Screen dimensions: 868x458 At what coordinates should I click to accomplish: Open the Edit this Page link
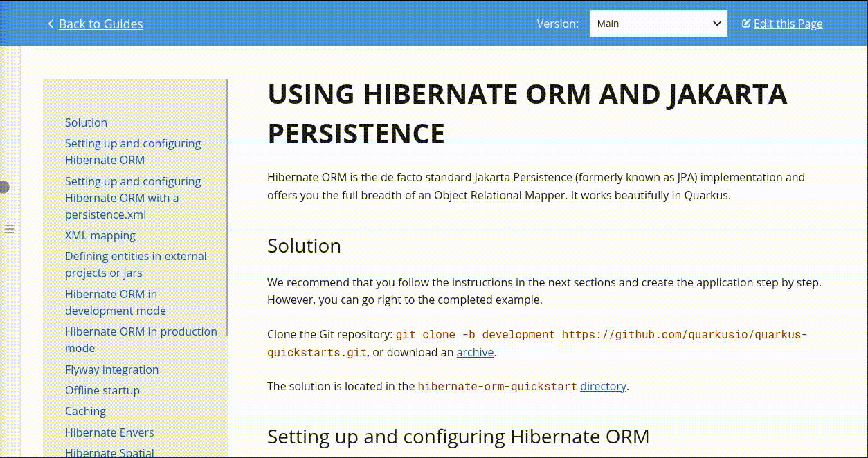pos(788,24)
